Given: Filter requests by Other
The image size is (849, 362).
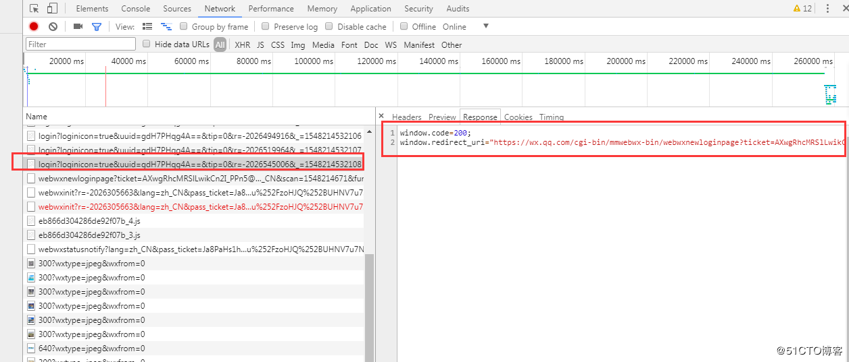Looking at the screenshot, I should [452, 45].
